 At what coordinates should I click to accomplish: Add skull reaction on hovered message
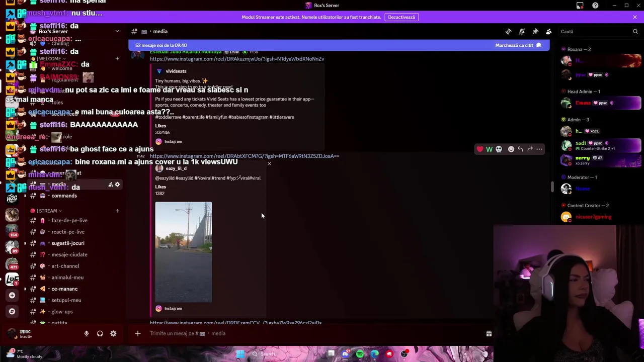499,149
